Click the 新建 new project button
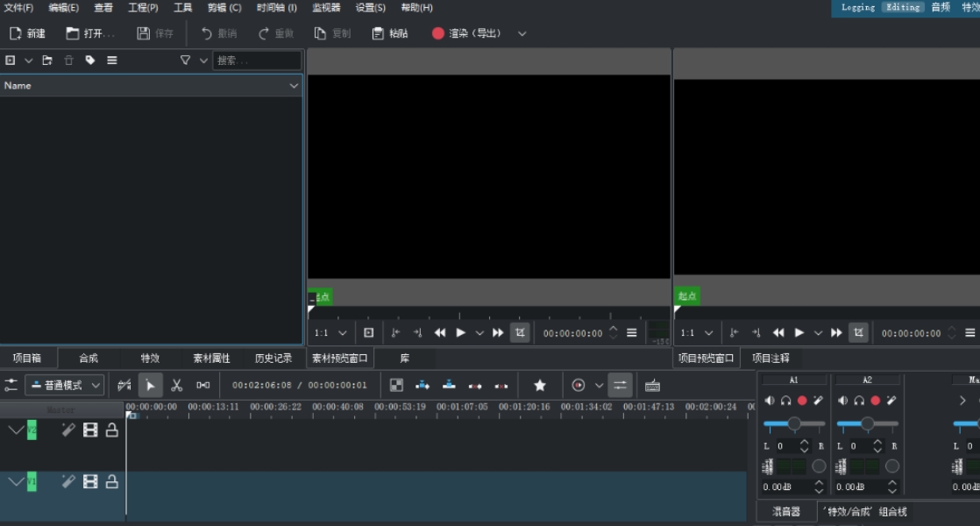The height and width of the screenshot is (526, 980). tap(27, 33)
